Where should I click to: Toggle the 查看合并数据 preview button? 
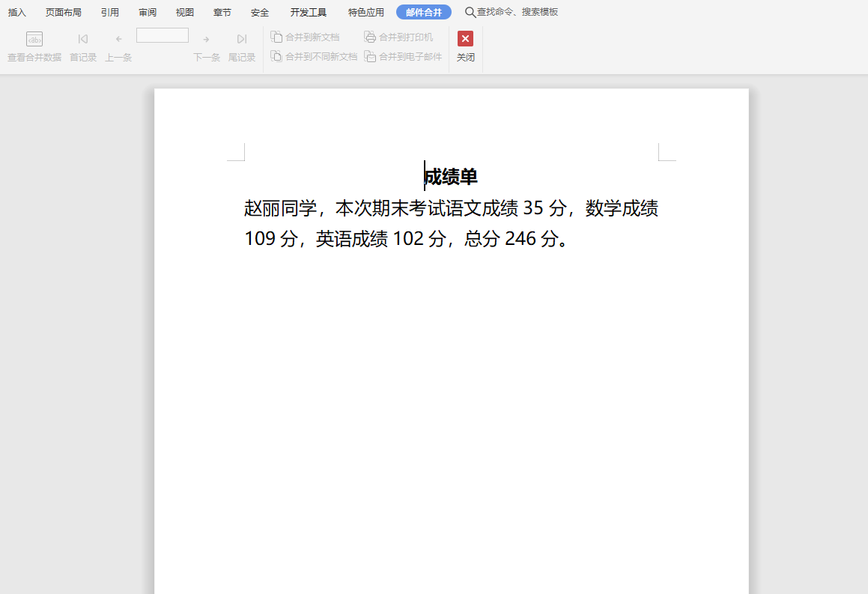point(34,46)
